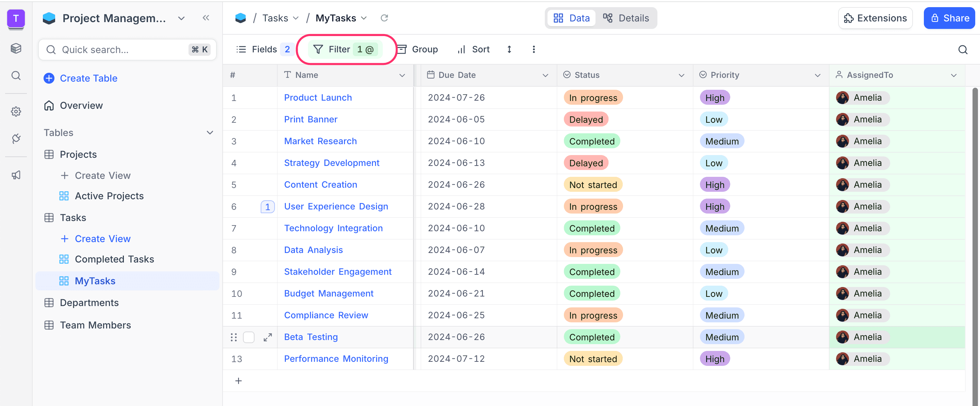
Task: Open the Market Research task
Action: pos(320,141)
